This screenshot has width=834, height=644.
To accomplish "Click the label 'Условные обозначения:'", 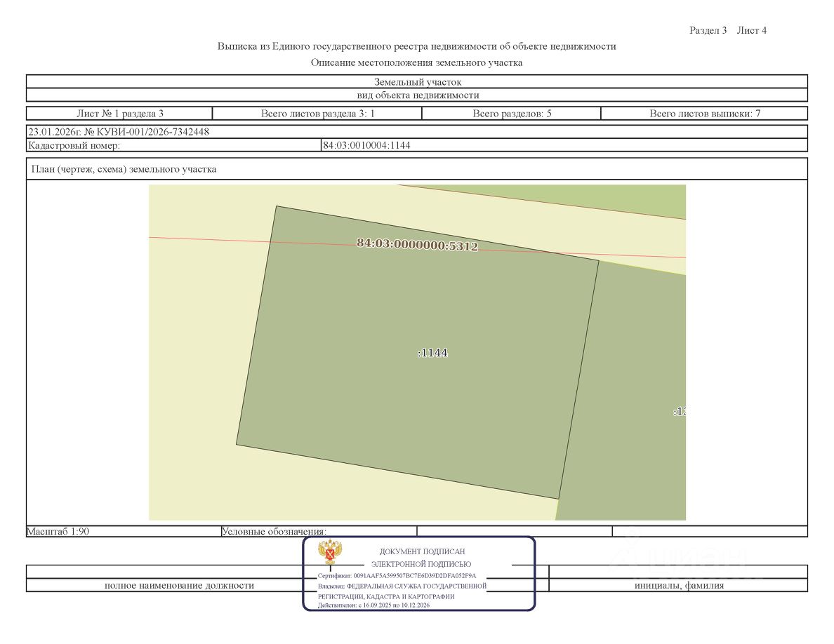I will [x=274, y=531].
